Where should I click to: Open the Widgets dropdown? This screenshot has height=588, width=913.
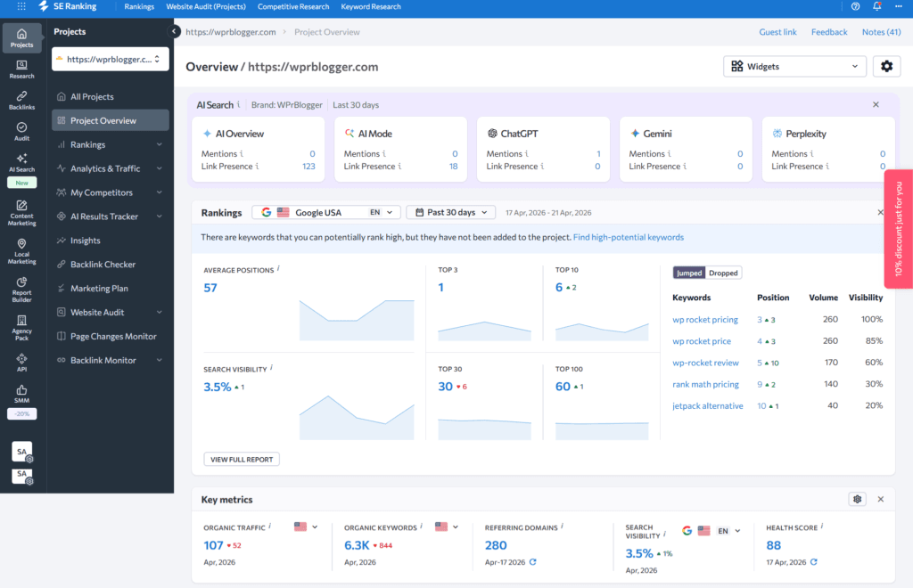pos(794,66)
